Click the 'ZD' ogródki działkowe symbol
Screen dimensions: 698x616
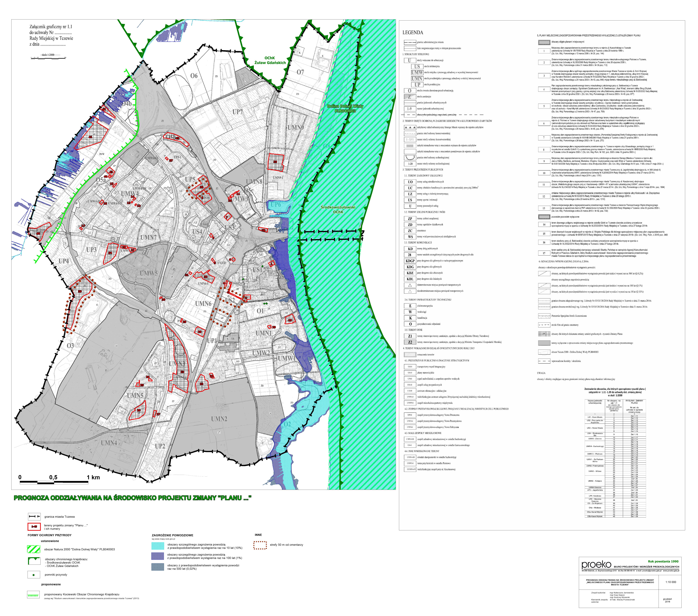[410, 225]
